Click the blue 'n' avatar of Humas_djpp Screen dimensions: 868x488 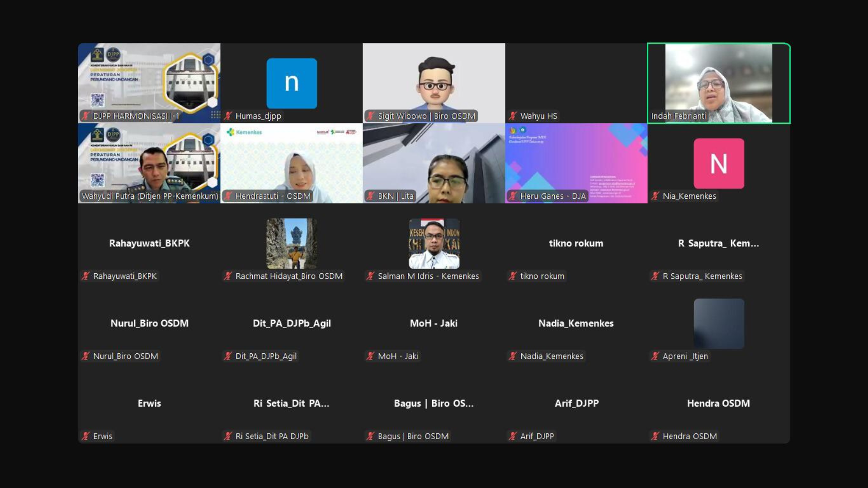(x=292, y=83)
